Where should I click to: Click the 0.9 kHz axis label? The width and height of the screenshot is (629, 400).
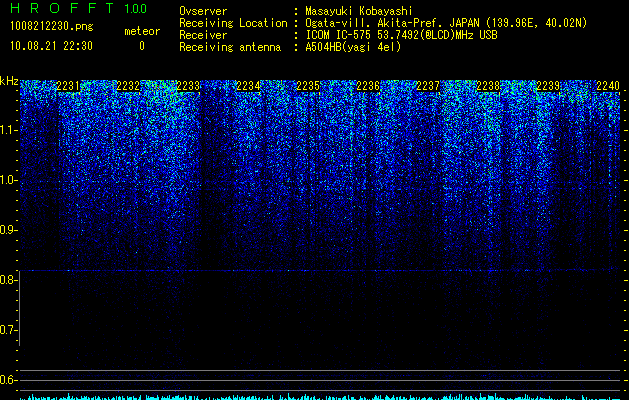coord(9,230)
